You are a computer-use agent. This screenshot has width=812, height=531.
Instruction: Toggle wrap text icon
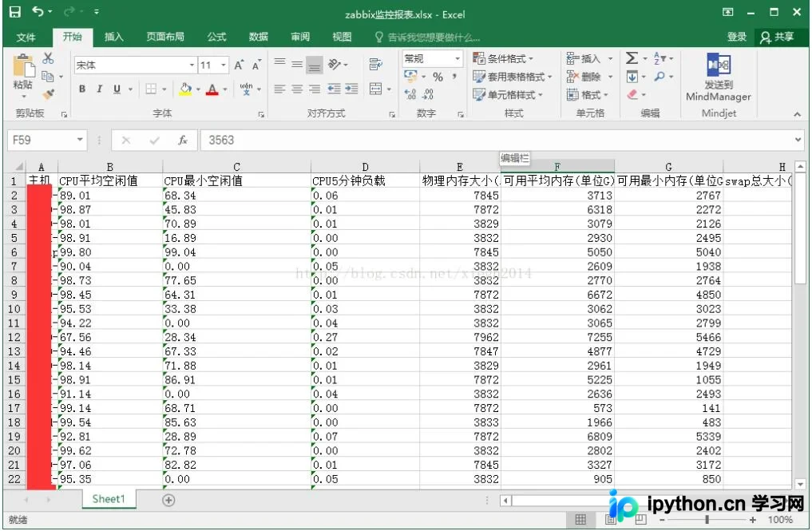[375, 64]
